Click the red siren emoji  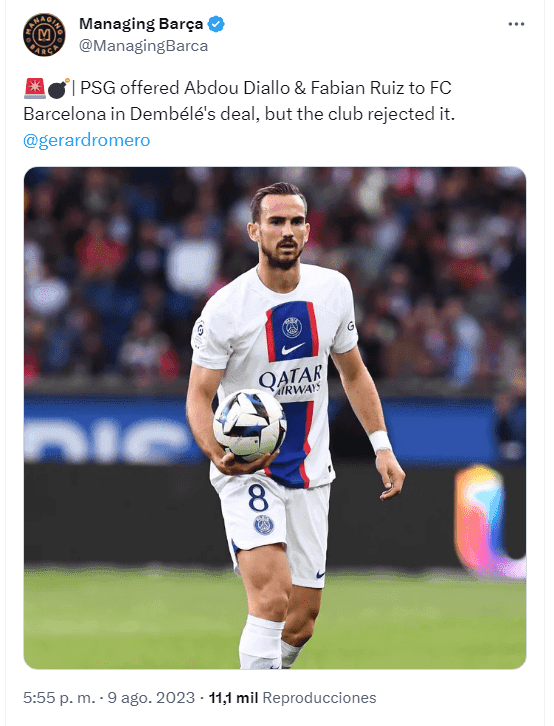[x=34, y=88]
